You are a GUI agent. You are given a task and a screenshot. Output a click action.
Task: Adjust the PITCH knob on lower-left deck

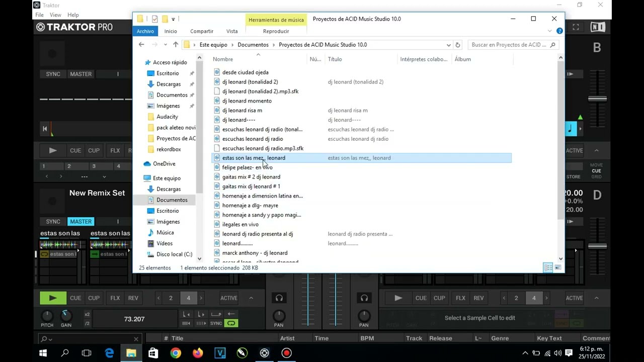point(47,316)
